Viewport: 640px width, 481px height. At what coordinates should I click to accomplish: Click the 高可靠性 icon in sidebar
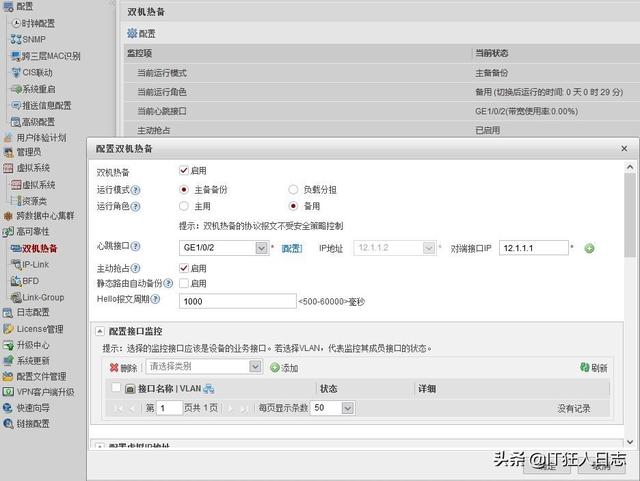pyautogui.click(x=8, y=232)
